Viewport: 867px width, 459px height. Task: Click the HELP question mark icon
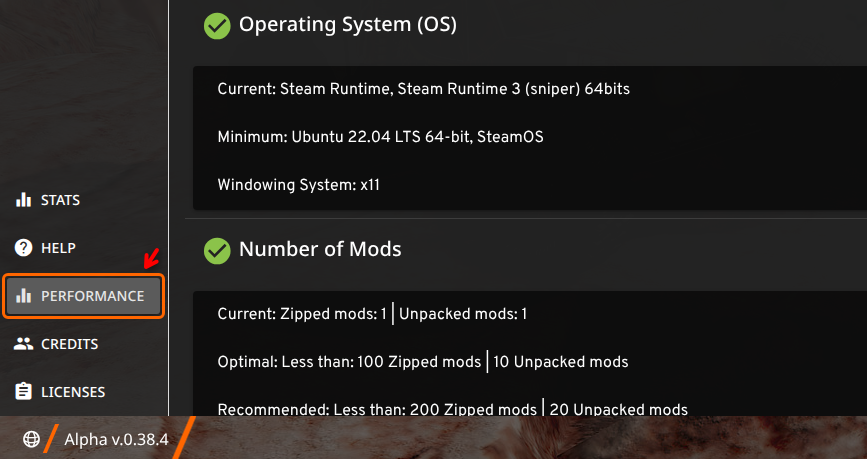point(24,248)
